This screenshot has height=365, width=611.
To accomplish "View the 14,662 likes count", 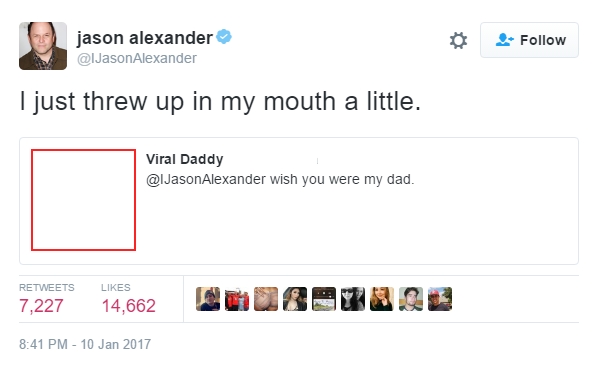I will [129, 306].
